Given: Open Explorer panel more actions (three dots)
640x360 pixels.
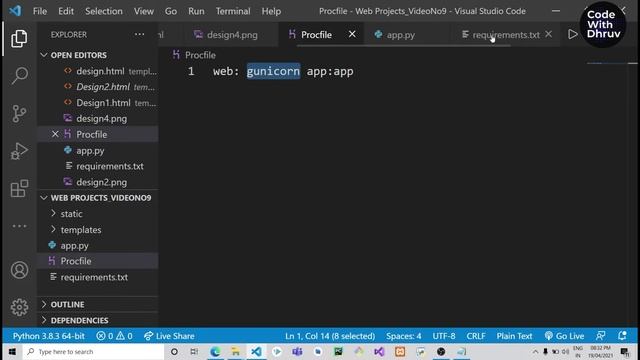Looking at the screenshot, I should pyautogui.click(x=140, y=34).
